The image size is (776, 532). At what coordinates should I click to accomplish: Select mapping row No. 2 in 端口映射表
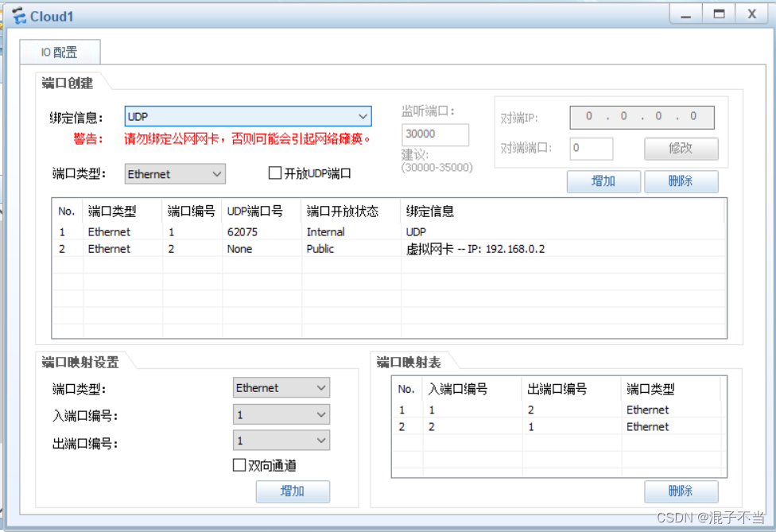coord(558,426)
